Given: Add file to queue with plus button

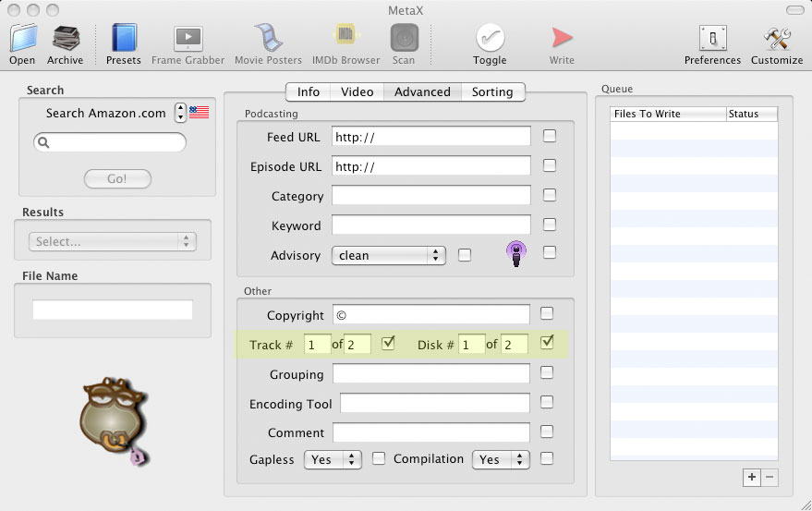Looking at the screenshot, I should [751, 478].
